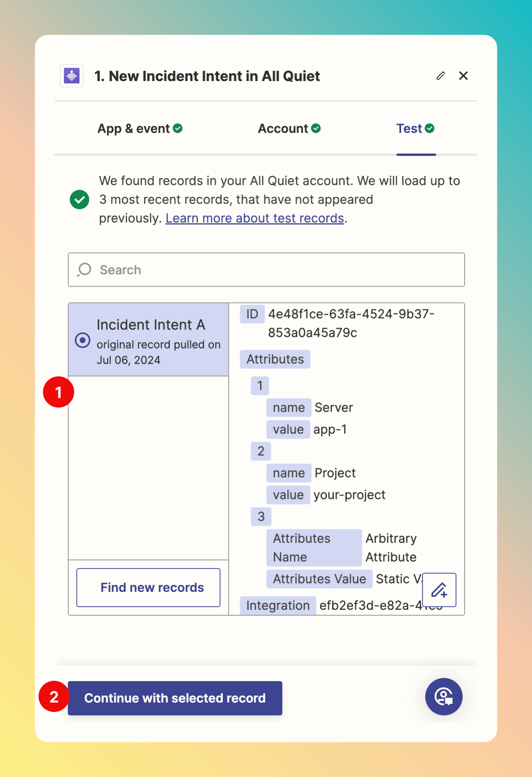The image size is (532, 777).
Task: Open Learn more about test records link
Action: point(255,218)
